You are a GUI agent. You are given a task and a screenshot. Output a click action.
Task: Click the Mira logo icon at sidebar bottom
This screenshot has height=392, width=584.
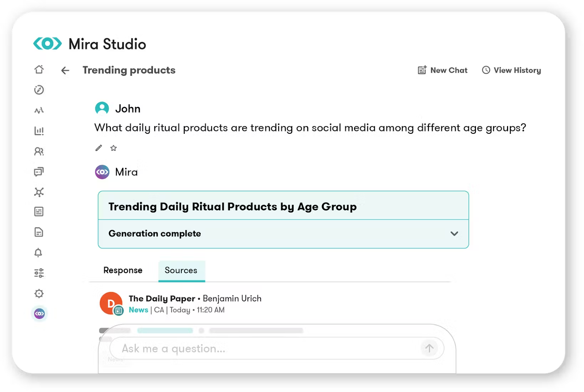39,314
